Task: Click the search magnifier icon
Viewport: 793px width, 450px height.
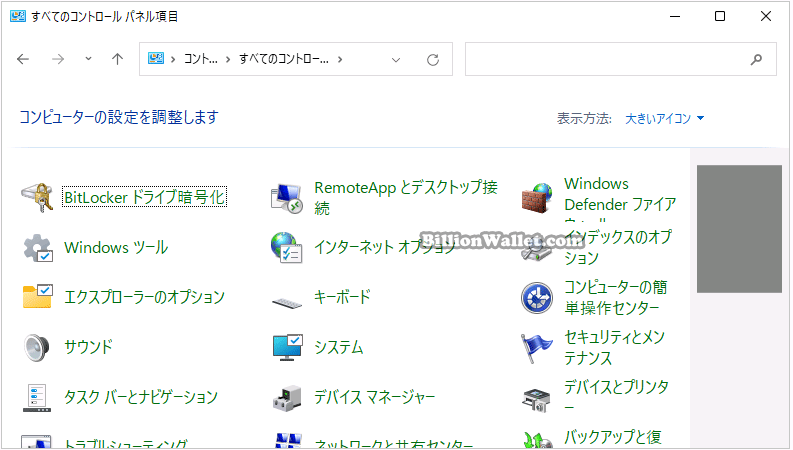Action: pyautogui.click(x=756, y=60)
